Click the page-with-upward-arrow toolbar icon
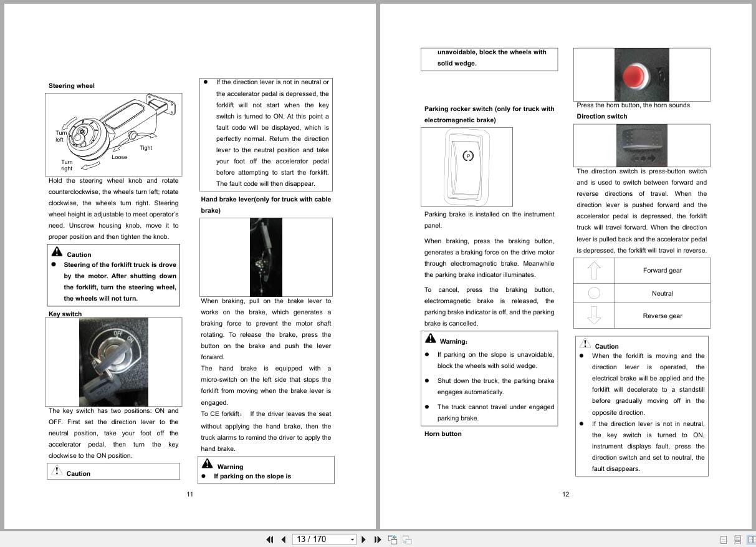 point(393,539)
